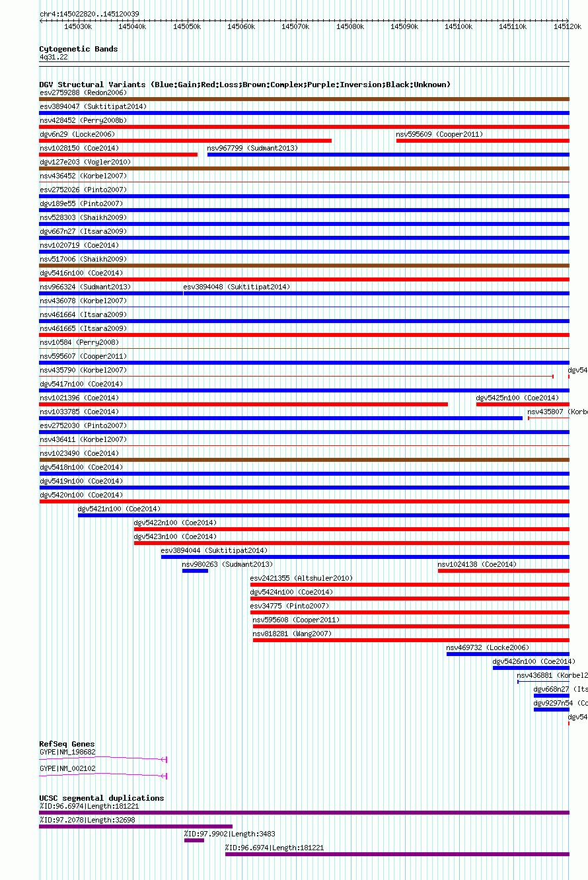588x880 pixels.
Task: Select the esv3894047 (Suktitipat2014) variant label
Action: click(93, 106)
